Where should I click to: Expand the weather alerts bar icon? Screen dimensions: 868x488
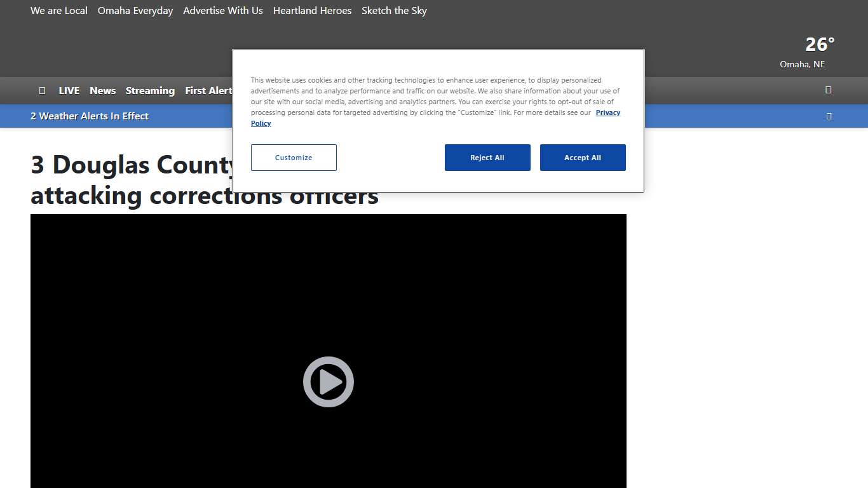coord(828,116)
